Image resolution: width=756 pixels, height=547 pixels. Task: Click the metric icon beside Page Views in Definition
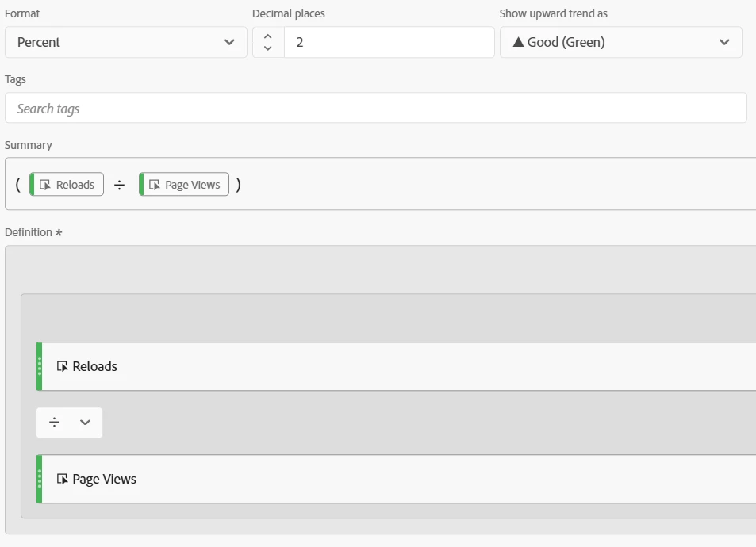62,479
